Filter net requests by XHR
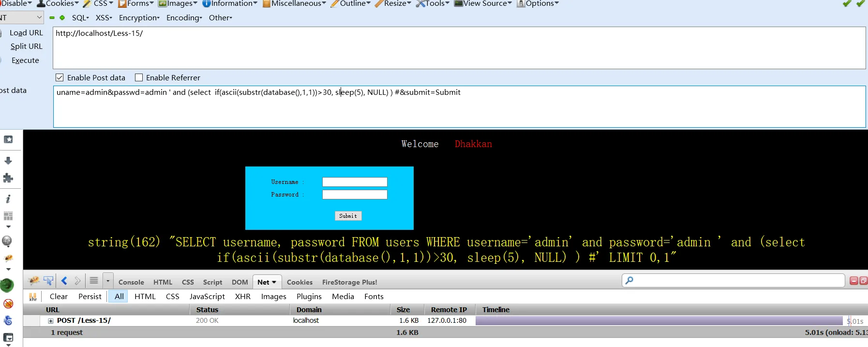Viewport: 868px width, 347px height. coord(243,297)
